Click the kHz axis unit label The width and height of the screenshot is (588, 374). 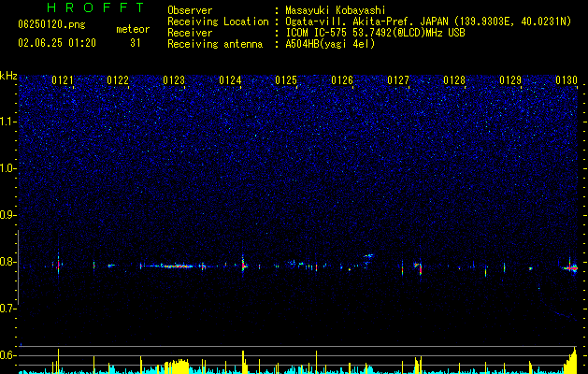8,76
